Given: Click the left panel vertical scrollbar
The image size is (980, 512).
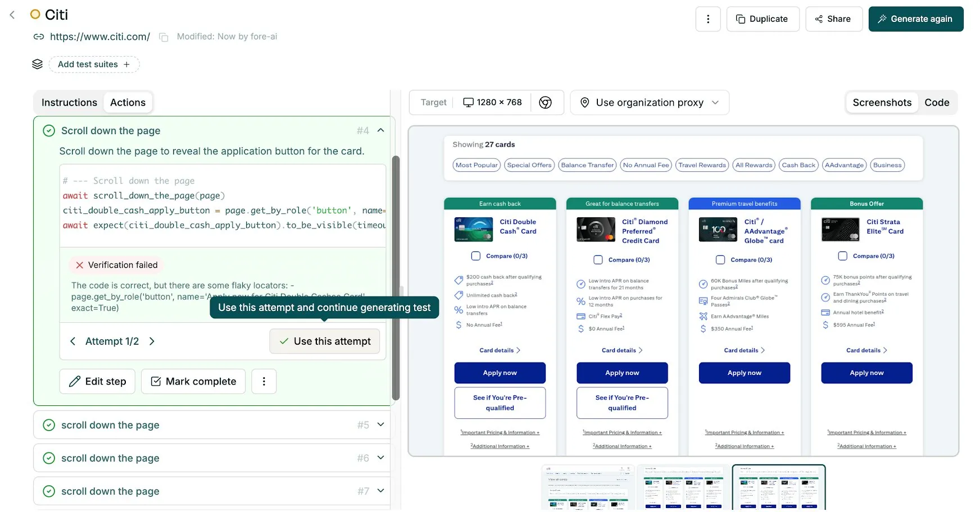Looking at the screenshot, I should point(396,278).
